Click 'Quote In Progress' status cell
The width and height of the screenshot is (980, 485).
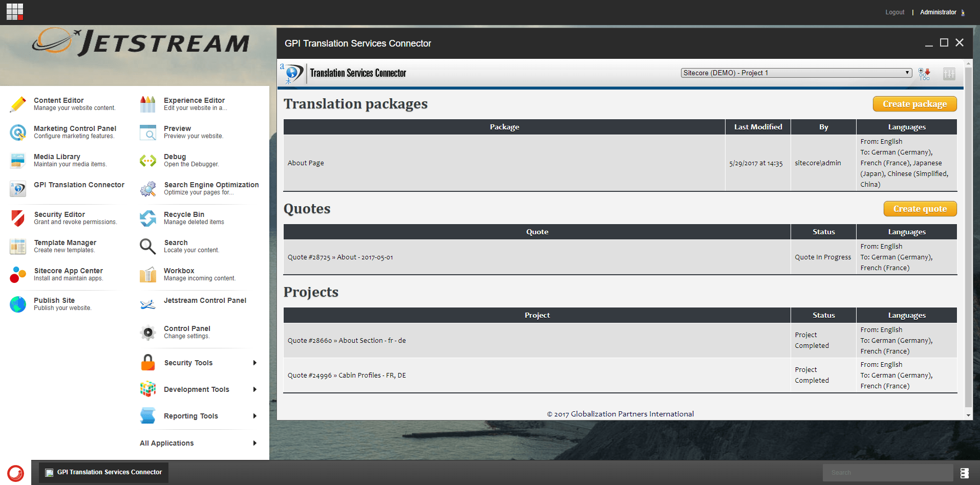tap(823, 257)
